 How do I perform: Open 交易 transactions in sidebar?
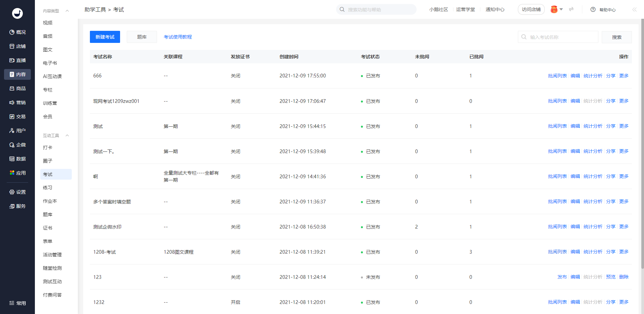point(17,117)
